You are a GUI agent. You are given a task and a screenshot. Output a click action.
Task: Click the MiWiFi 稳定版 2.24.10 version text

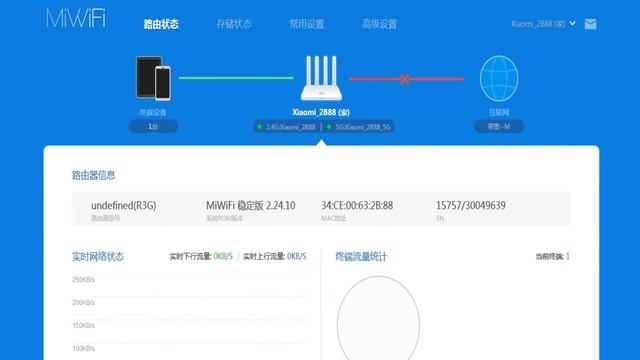coord(251,205)
